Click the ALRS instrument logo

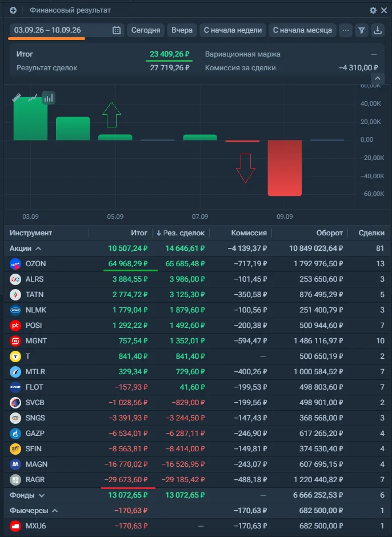[15, 279]
